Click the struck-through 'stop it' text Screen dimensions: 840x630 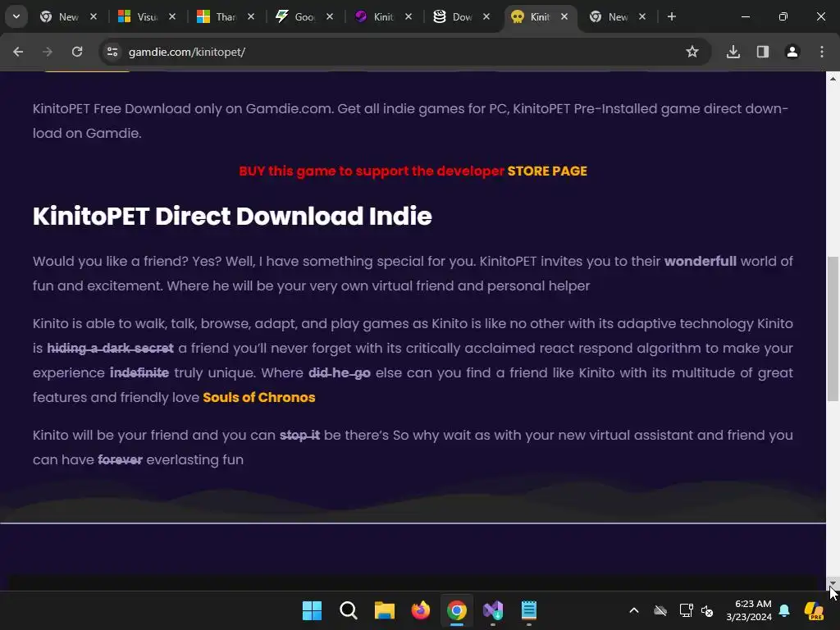299,435
